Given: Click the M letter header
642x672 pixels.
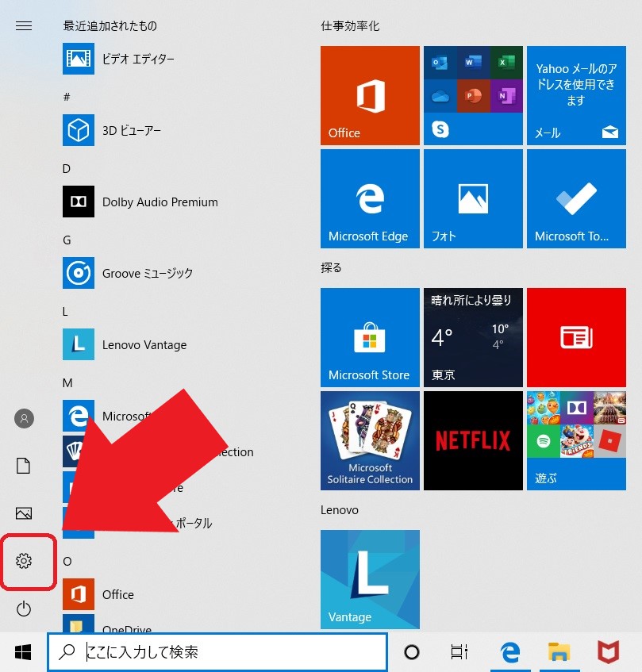Looking at the screenshot, I should 67,382.
